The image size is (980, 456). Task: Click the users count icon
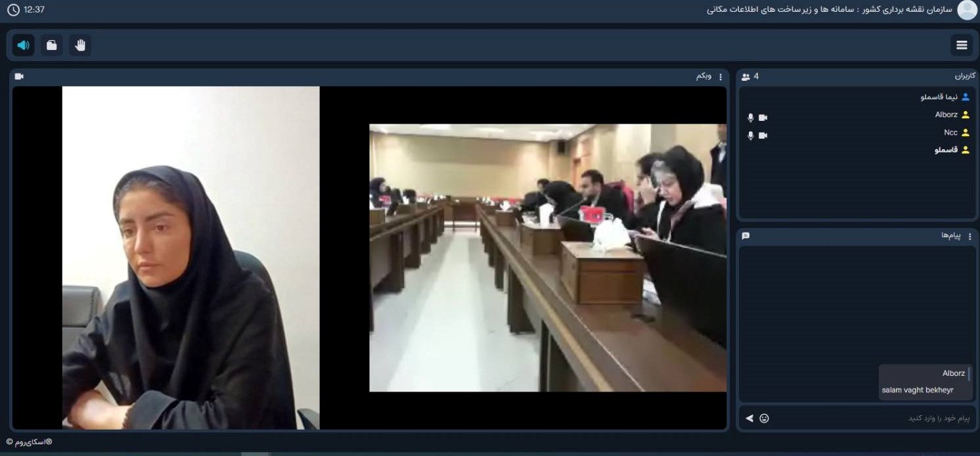coord(746,77)
